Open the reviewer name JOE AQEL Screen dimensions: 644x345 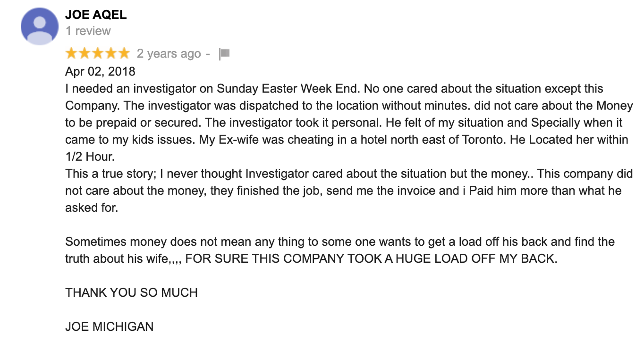pos(95,15)
